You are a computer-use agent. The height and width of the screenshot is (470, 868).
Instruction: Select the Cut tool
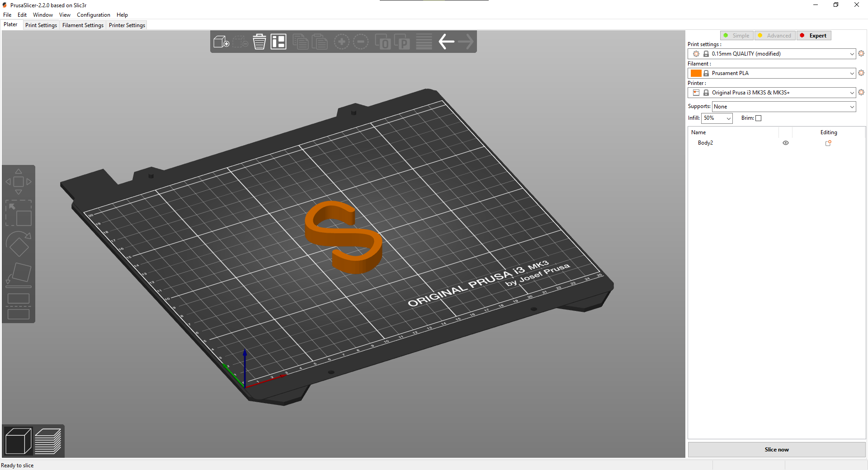(19, 306)
